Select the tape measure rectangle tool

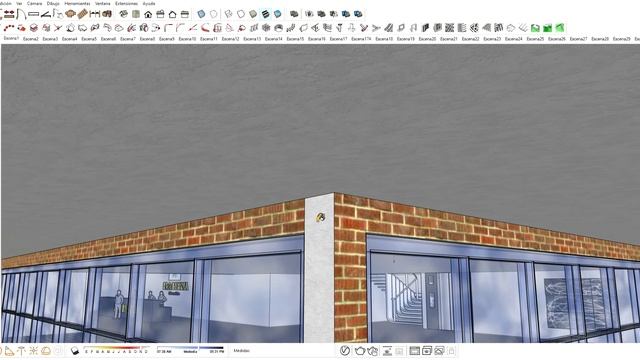pos(33,14)
